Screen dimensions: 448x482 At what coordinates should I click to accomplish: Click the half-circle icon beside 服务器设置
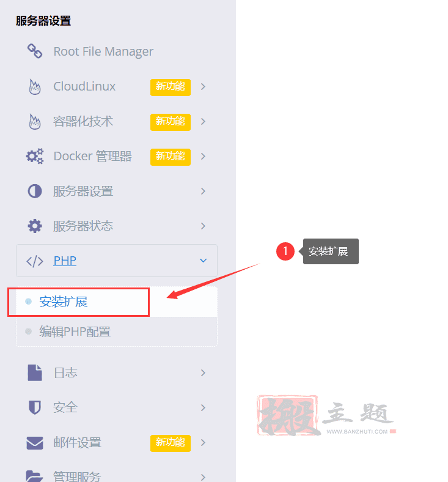[x=35, y=191]
